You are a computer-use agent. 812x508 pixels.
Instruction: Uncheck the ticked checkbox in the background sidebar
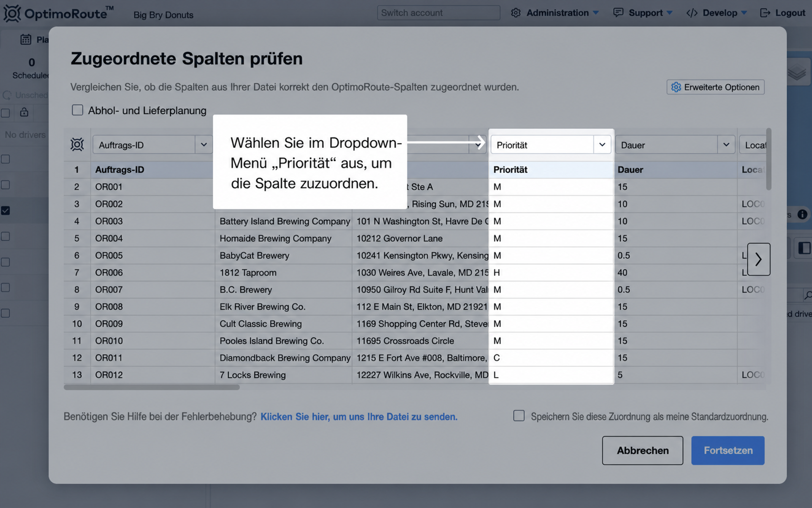pyautogui.click(x=5, y=211)
